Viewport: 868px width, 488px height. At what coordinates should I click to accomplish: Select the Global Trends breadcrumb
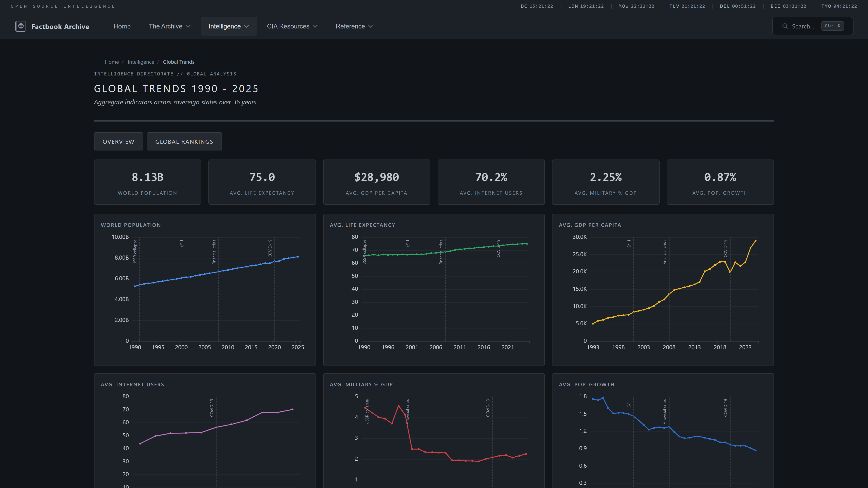179,62
